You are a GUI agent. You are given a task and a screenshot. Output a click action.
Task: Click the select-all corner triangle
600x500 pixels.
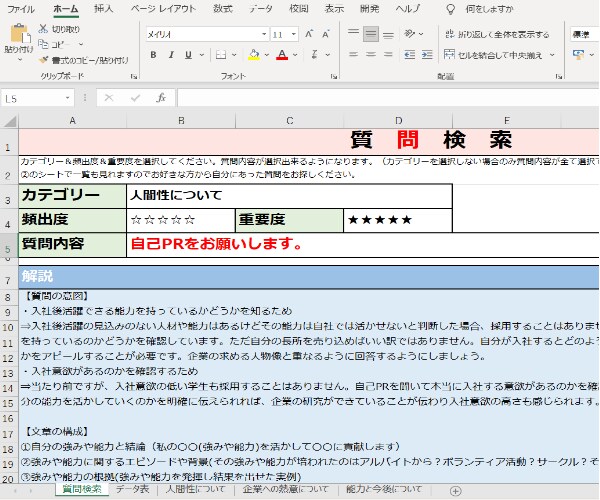point(10,121)
